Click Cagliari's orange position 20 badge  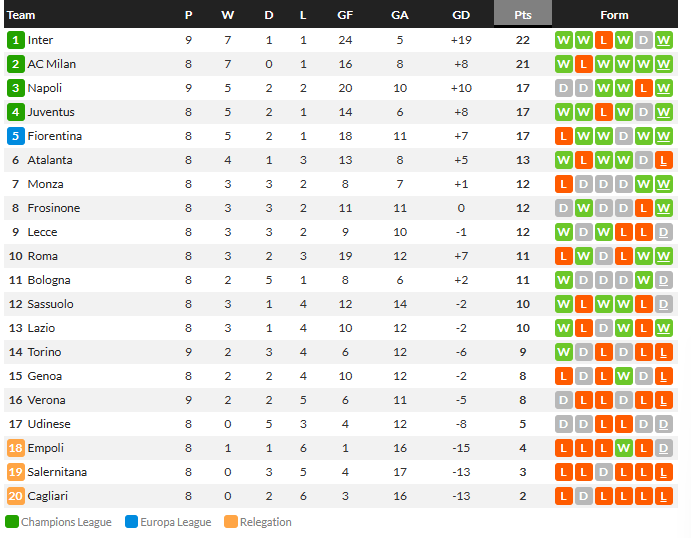(x=15, y=496)
